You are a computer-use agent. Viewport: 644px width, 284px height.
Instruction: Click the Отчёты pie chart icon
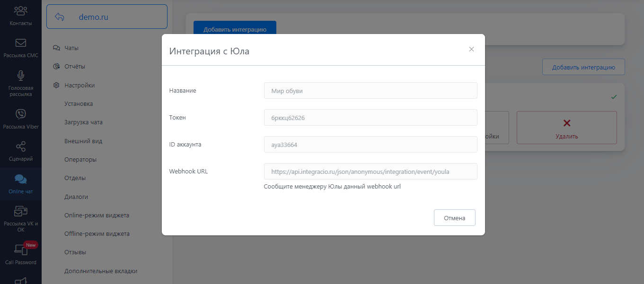pyautogui.click(x=56, y=67)
